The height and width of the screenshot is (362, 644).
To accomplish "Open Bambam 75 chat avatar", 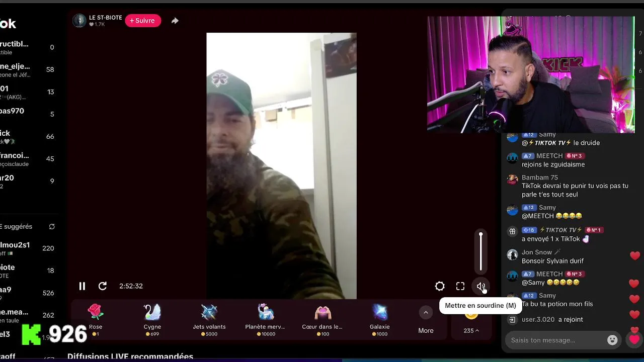I will coord(512,179).
